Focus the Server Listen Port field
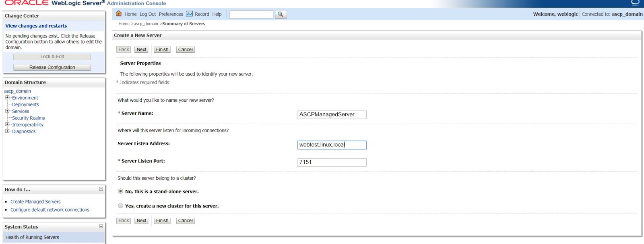 point(332,162)
